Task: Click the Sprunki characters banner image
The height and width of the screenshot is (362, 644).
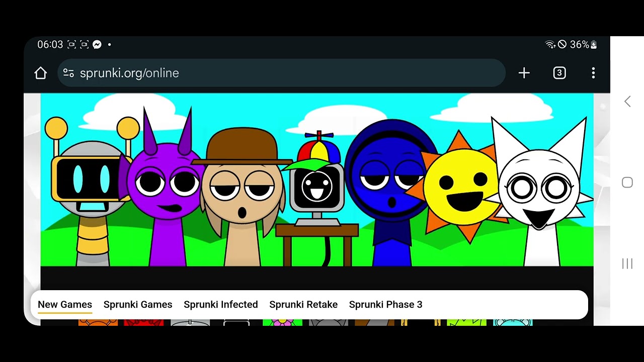Action: pos(317,179)
